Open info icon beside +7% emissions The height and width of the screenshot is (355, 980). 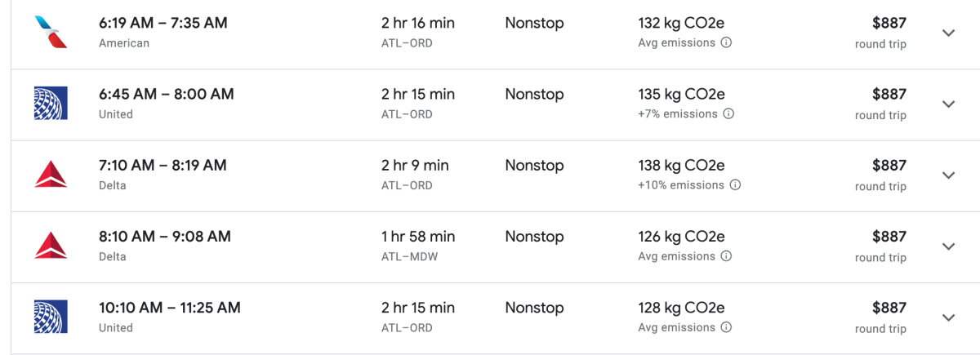point(728,113)
